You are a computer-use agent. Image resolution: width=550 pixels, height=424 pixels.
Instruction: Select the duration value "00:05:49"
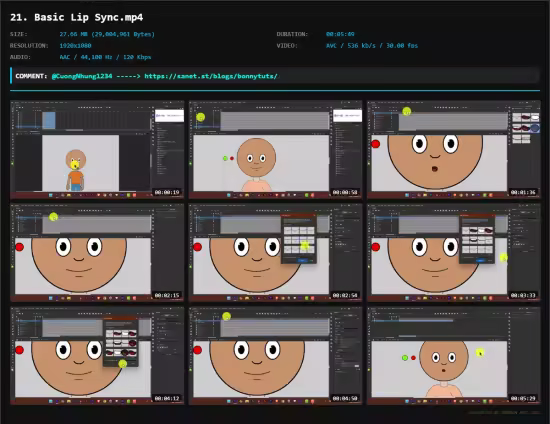point(340,34)
